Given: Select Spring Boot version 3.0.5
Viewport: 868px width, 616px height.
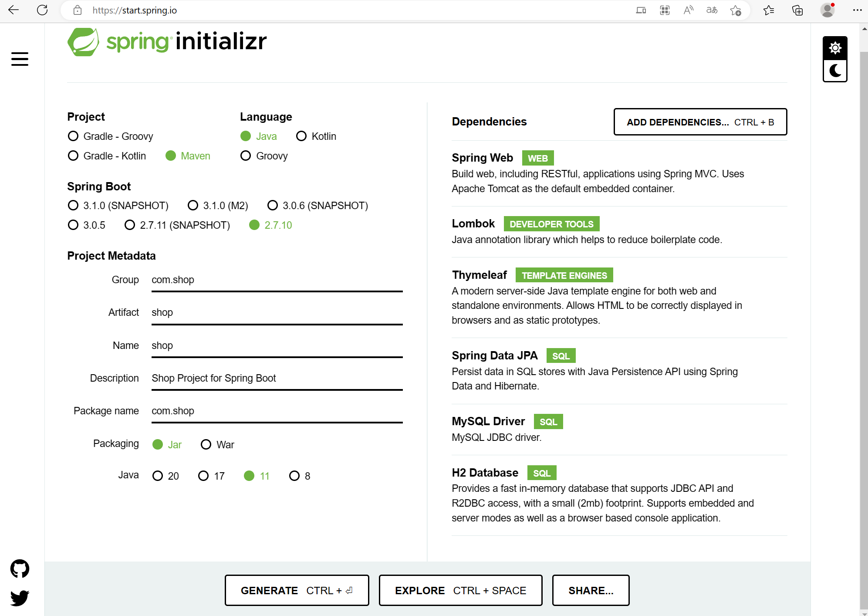Looking at the screenshot, I should 73,225.
